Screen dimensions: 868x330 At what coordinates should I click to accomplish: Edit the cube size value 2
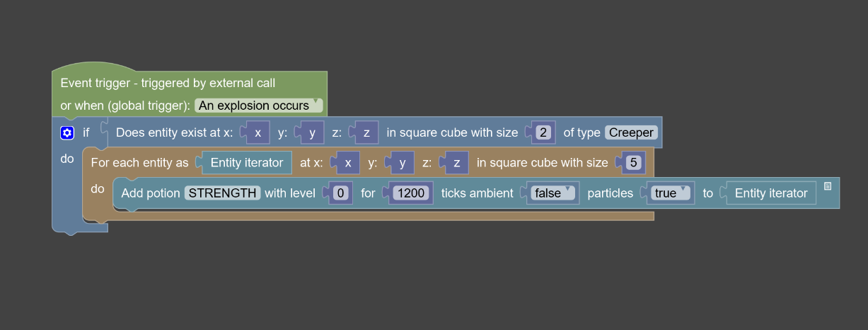[x=543, y=132]
